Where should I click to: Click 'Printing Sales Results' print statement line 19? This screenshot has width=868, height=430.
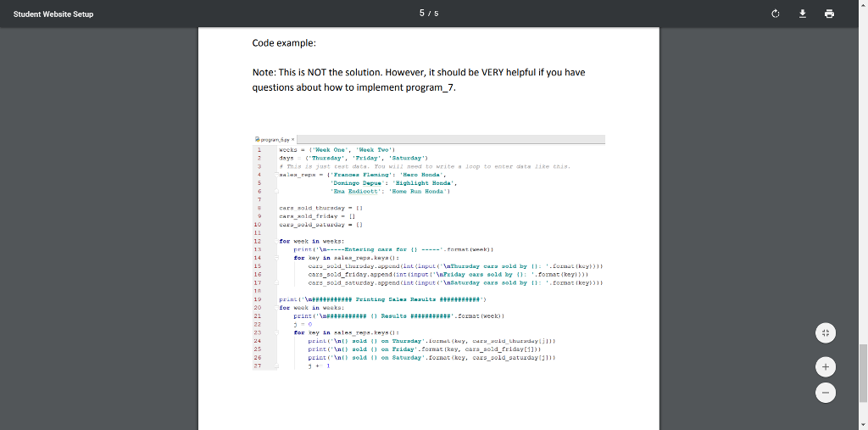(x=382, y=299)
